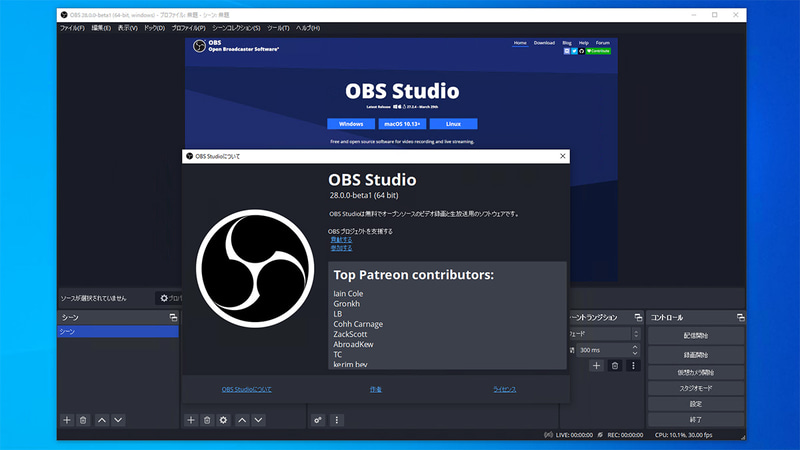This screenshot has width=800, height=450.
Task: Start streaming with the 配信開始 button
Action: pos(696,336)
